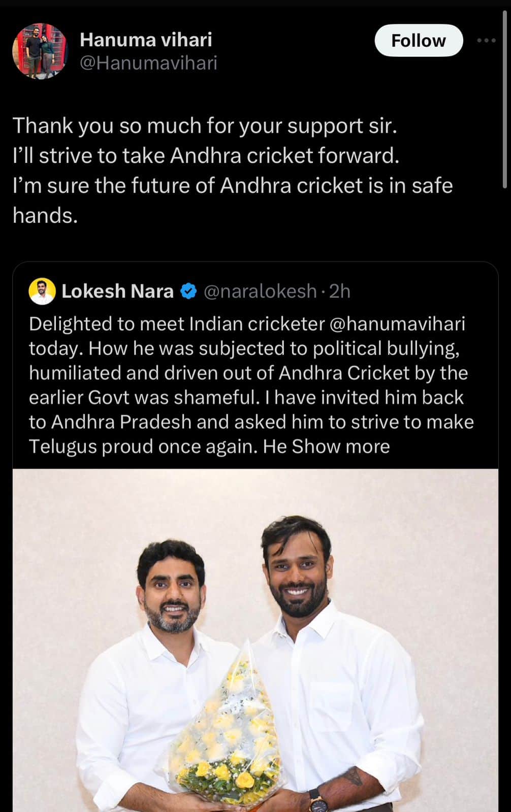
Task: Click the three-dot more options icon
Action: [x=486, y=41]
